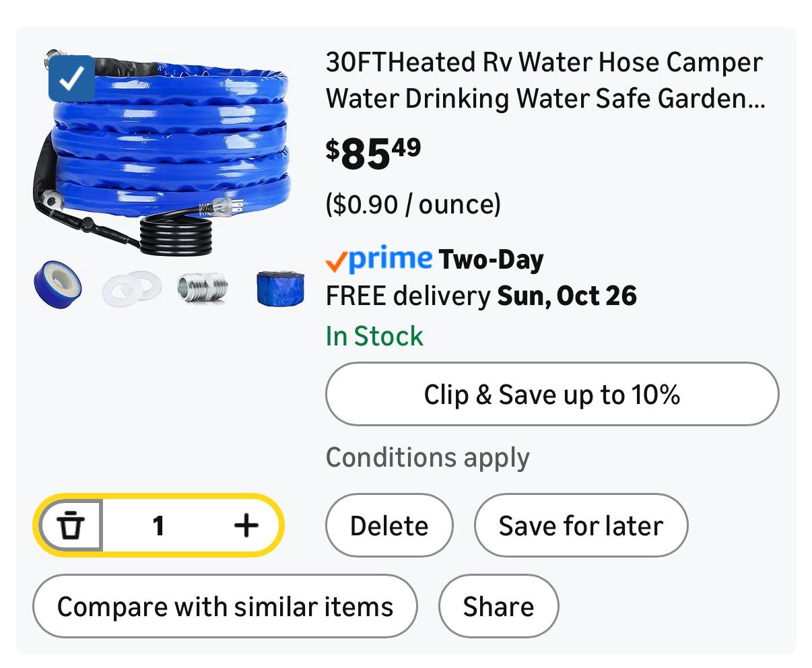The height and width of the screenshot is (668, 812).
Task: Select the blue storage bag thumbnail
Action: point(280,288)
